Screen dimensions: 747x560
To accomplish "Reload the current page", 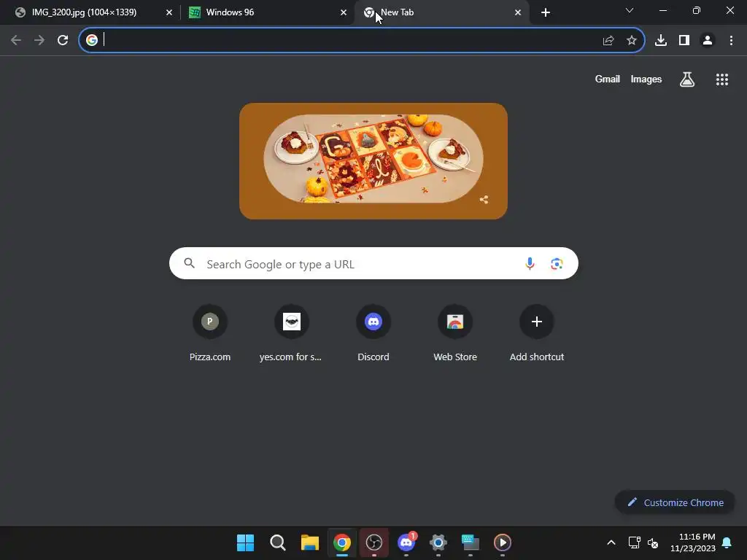I will click(x=63, y=41).
